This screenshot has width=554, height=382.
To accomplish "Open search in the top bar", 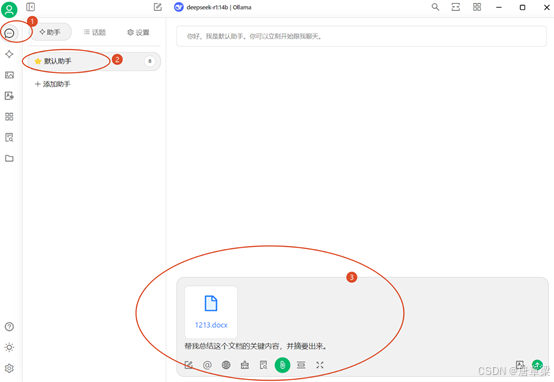I will pyautogui.click(x=435, y=7).
